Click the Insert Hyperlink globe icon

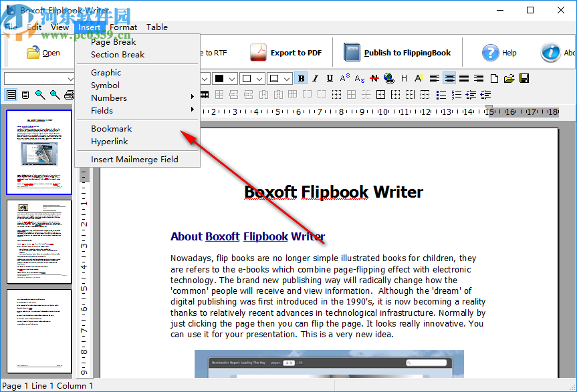point(389,77)
